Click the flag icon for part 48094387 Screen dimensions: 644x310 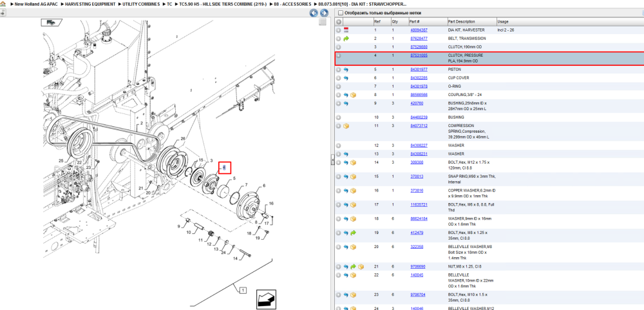click(346, 30)
